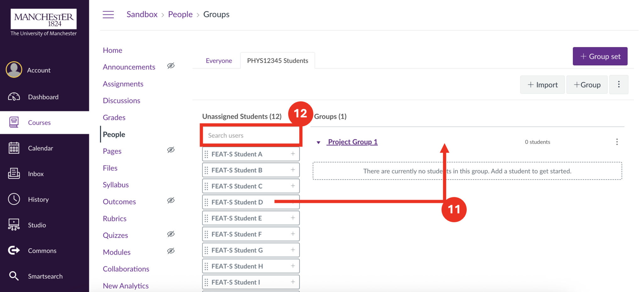644x292 pixels.
Task: Select the PHYS12345 Students tab
Action: 277,60
